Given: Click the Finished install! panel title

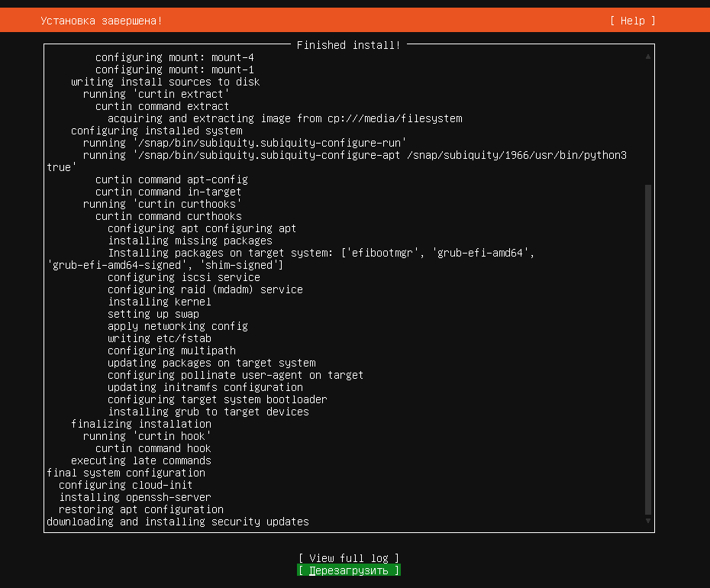Looking at the screenshot, I should [x=349, y=45].
